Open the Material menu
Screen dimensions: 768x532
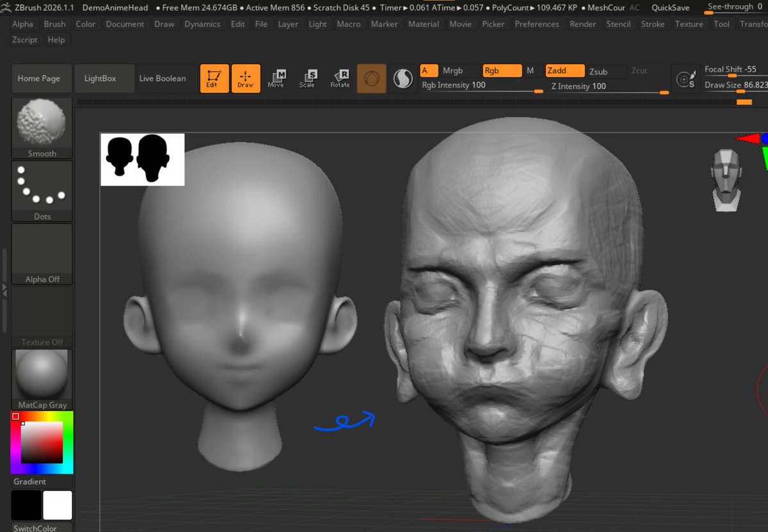point(424,24)
